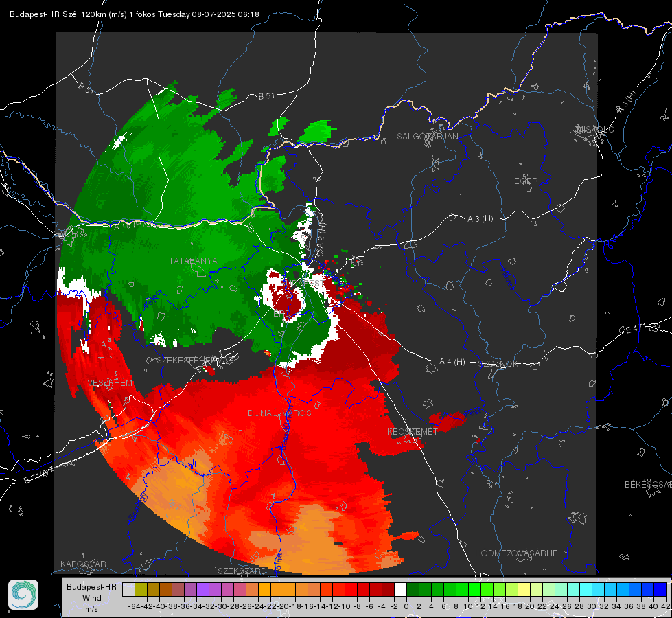Click the SZEKSZÁRD city label
672x618 pixels.
(242, 571)
